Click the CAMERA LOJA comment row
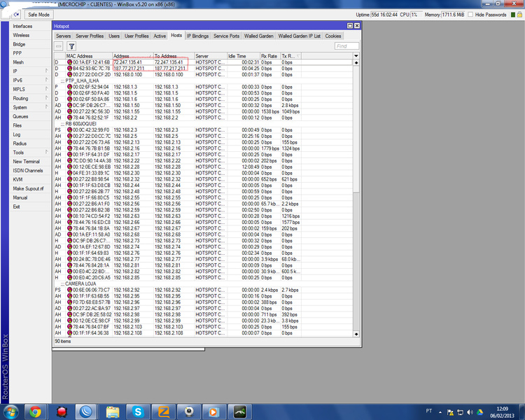This screenshot has height=420, width=525. [203, 283]
